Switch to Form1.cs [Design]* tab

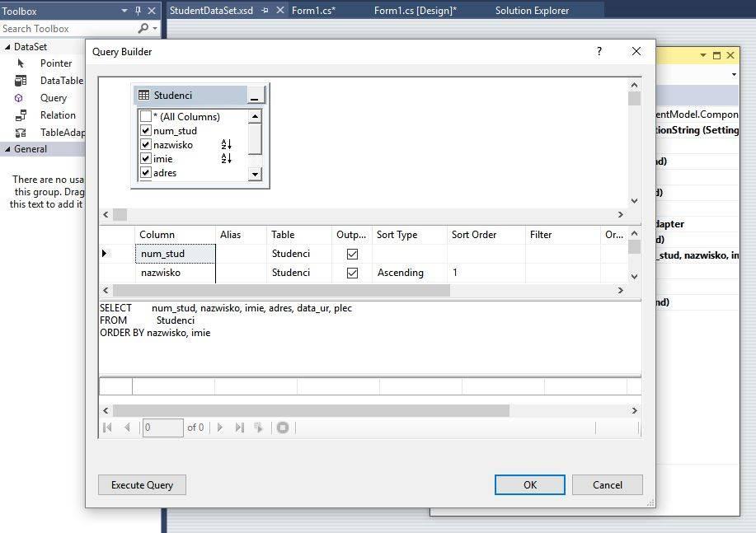pos(416,11)
